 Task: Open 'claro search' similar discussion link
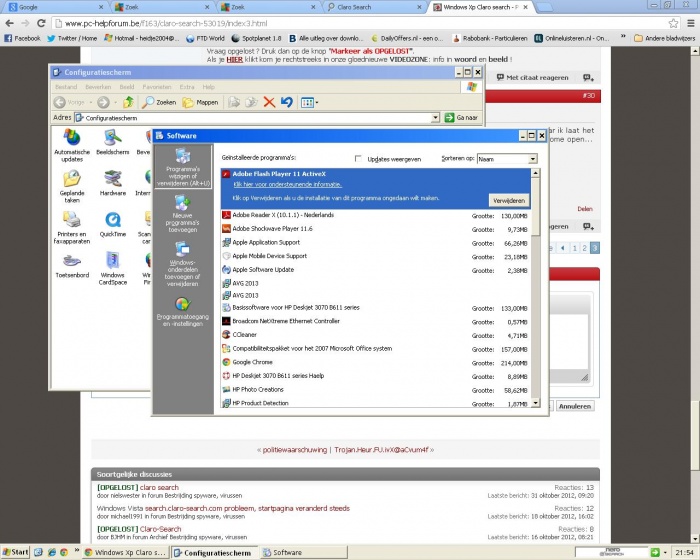159,487
